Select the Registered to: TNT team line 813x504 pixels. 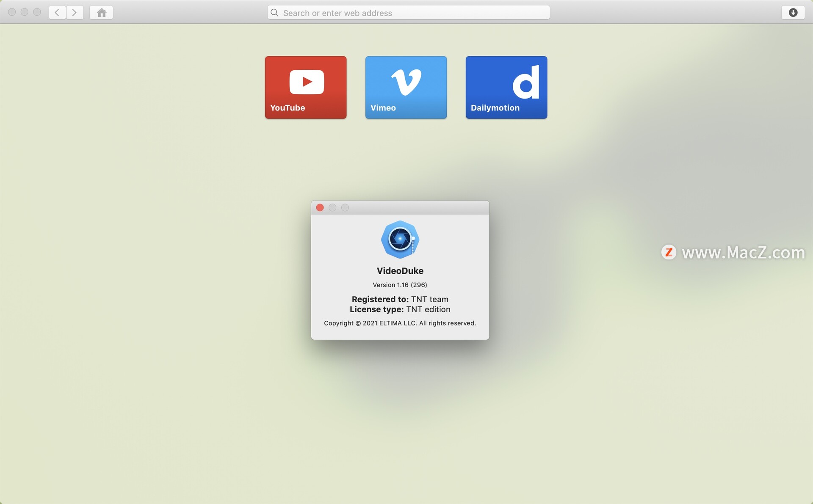pyautogui.click(x=400, y=299)
